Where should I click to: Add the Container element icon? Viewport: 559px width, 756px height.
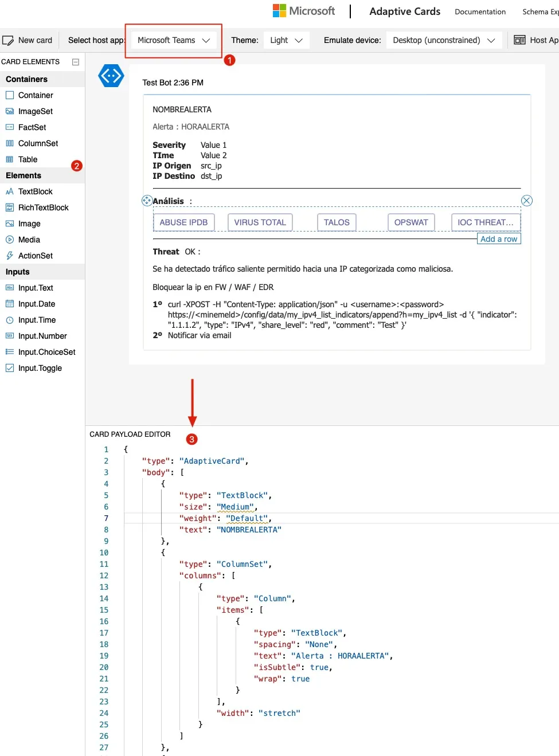[10, 95]
